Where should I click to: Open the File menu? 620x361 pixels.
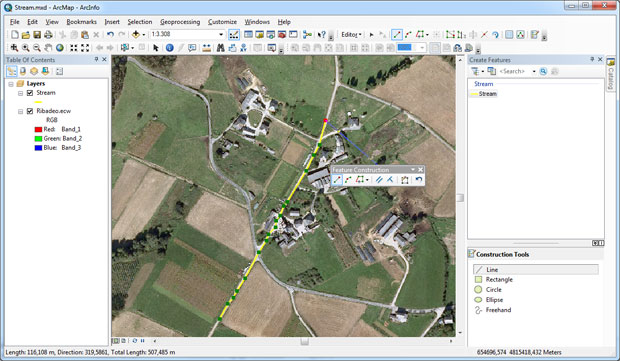pyautogui.click(x=14, y=22)
